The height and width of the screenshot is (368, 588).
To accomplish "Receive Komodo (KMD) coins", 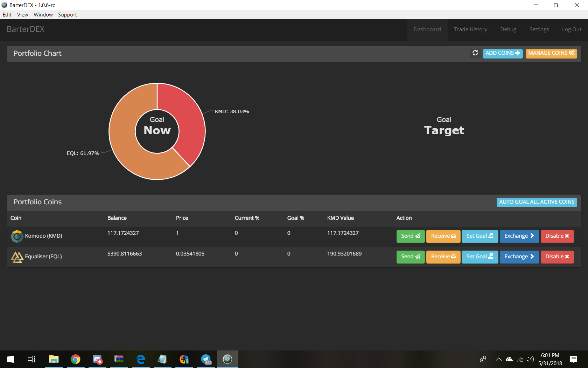I will pyautogui.click(x=443, y=236).
